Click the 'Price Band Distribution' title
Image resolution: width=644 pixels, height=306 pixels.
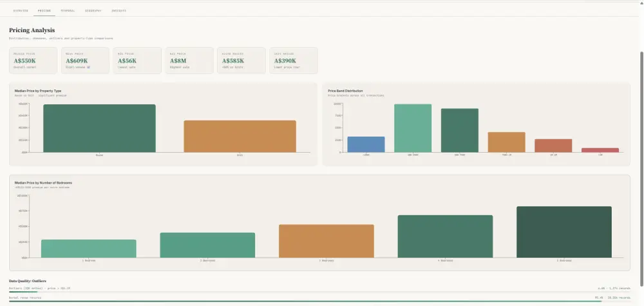(x=345, y=91)
